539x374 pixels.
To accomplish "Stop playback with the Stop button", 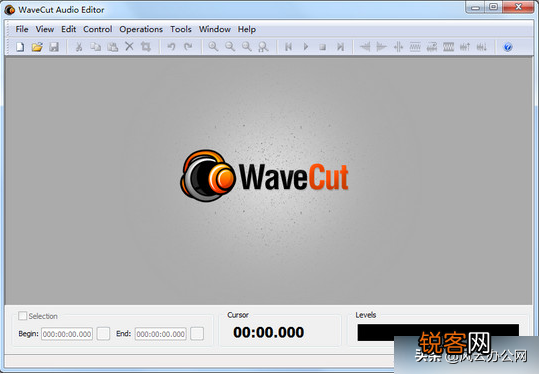I will click(322, 47).
